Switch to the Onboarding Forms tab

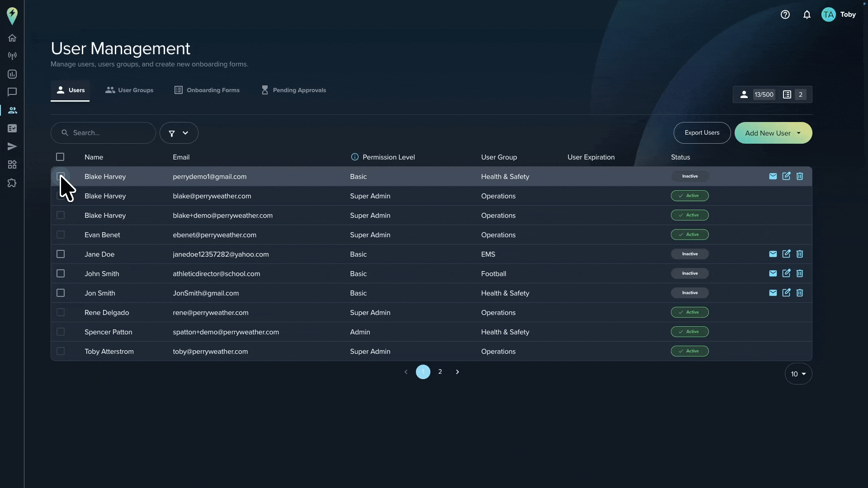207,90
